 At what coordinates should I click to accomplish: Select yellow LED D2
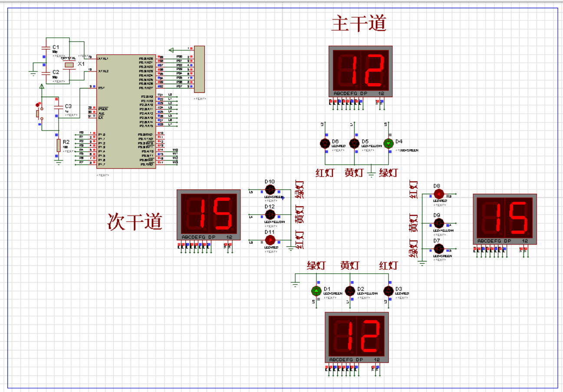click(350, 291)
